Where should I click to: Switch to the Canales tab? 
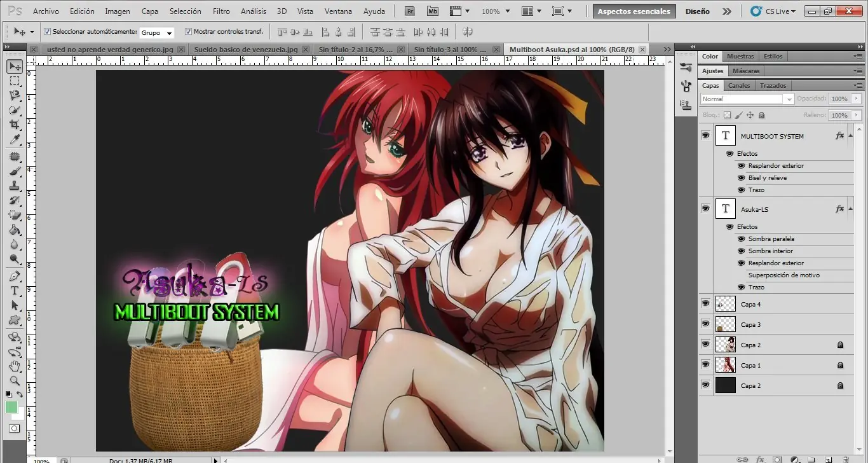coord(739,85)
